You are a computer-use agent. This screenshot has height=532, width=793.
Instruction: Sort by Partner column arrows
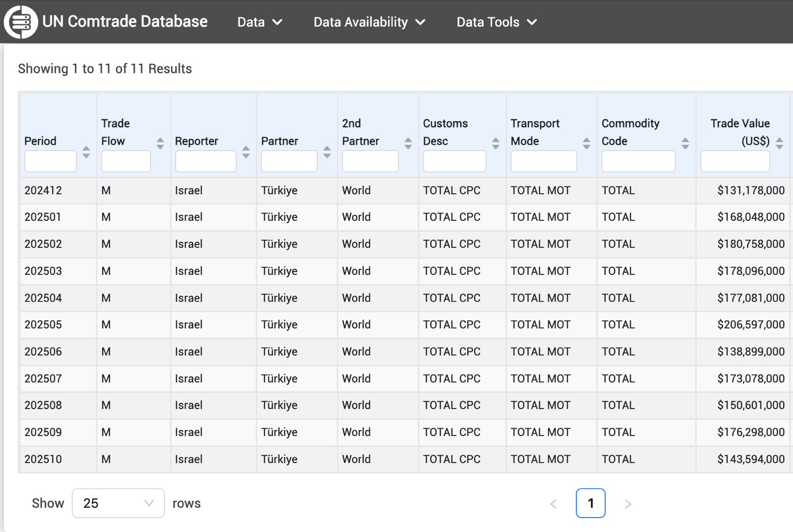pyautogui.click(x=327, y=152)
